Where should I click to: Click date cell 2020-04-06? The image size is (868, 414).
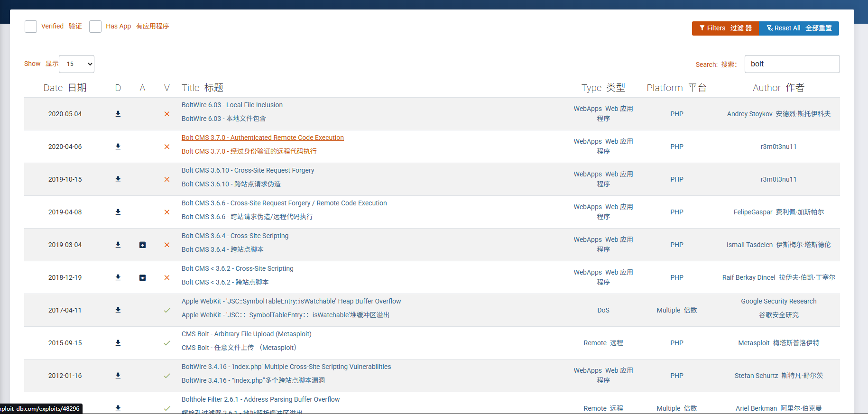[x=65, y=147]
